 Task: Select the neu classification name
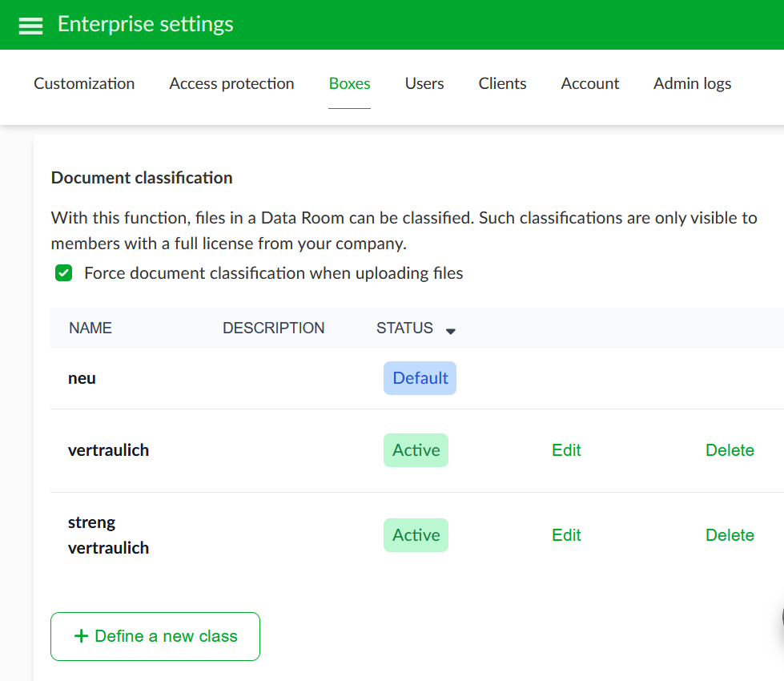(x=82, y=378)
